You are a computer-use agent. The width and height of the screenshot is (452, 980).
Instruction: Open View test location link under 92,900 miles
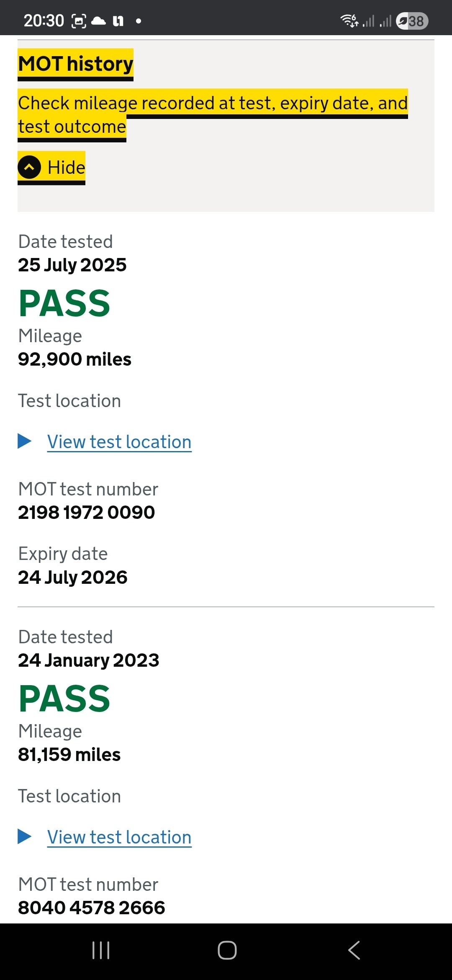coord(119,442)
